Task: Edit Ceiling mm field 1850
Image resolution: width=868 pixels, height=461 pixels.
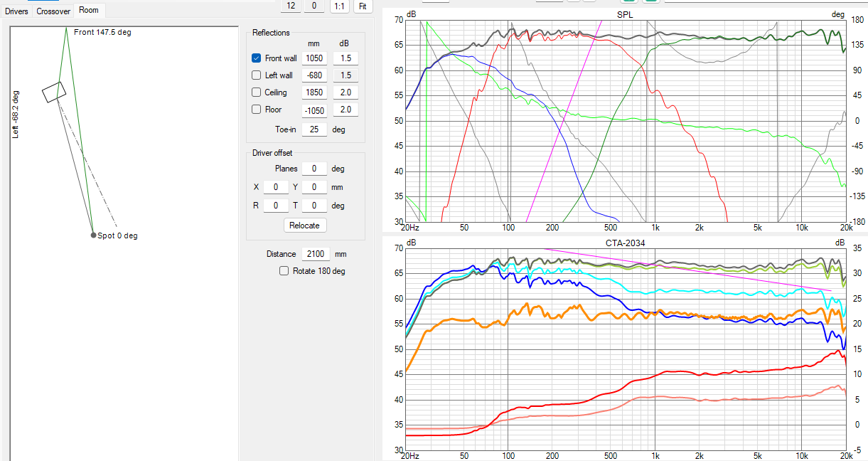Action: tap(314, 92)
